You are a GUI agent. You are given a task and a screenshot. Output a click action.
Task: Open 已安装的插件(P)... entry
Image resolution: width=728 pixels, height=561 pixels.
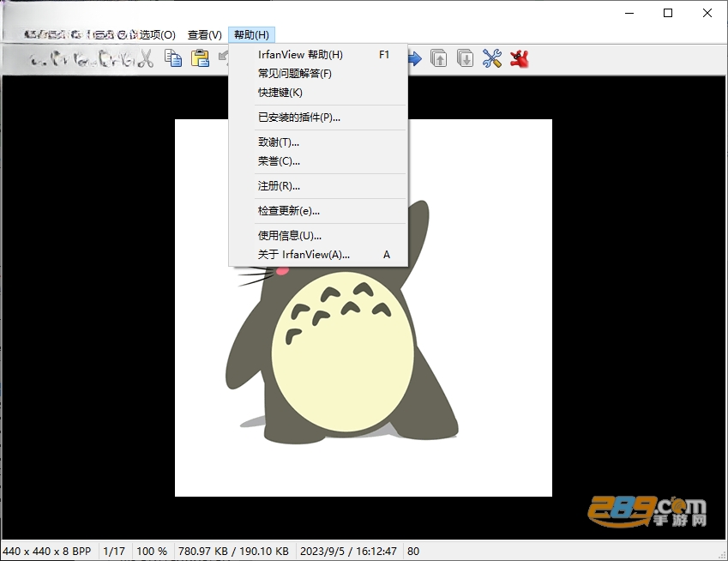pyautogui.click(x=318, y=118)
